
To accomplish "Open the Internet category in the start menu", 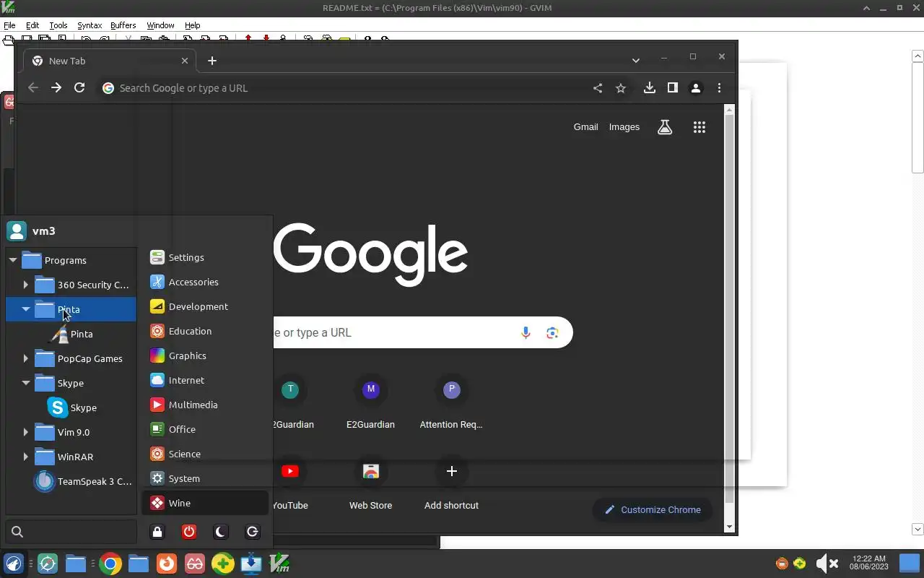I will click(x=206, y=380).
